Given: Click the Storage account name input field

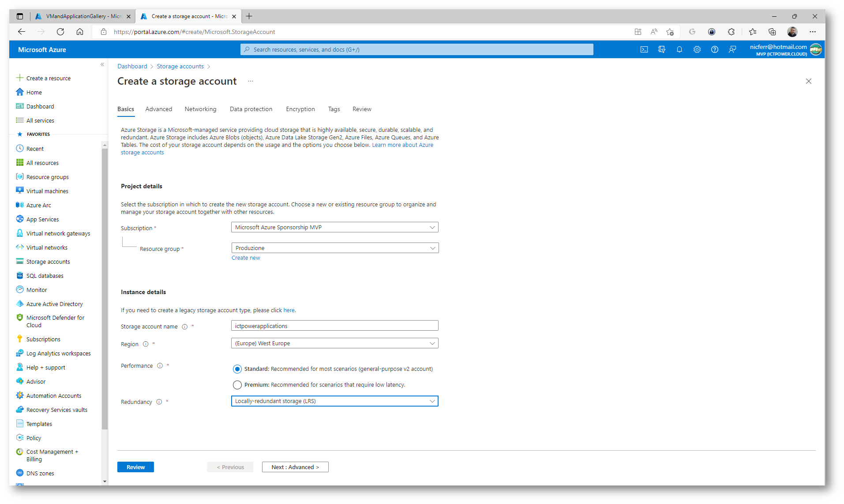Looking at the screenshot, I should [335, 326].
